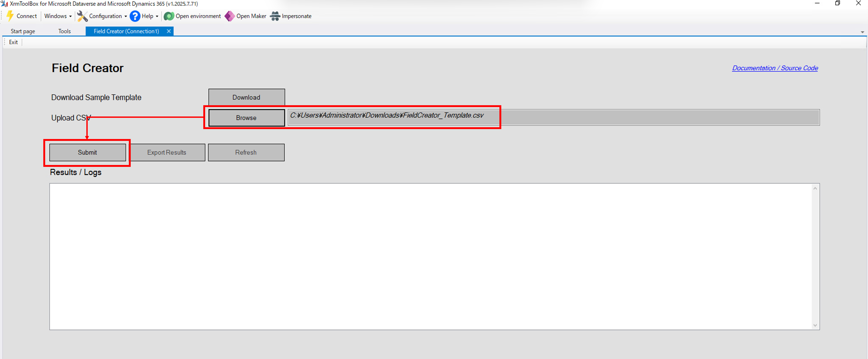Click the Download sample template button
868x359 pixels.
click(x=246, y=97)
